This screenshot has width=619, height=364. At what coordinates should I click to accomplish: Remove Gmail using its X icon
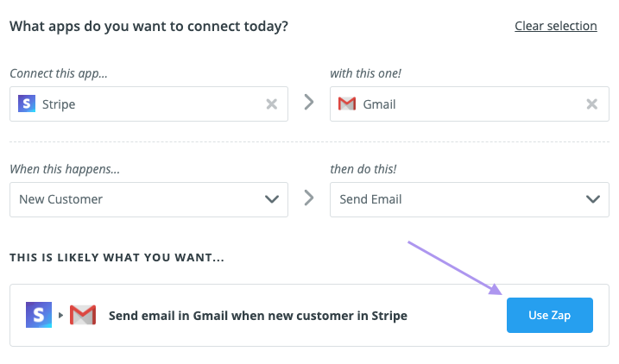point(592,104)
